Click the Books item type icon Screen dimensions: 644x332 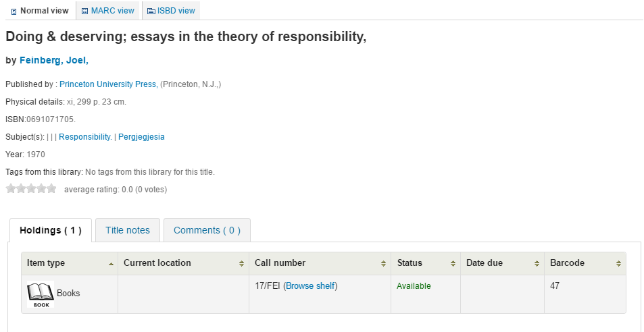[41, 295]
